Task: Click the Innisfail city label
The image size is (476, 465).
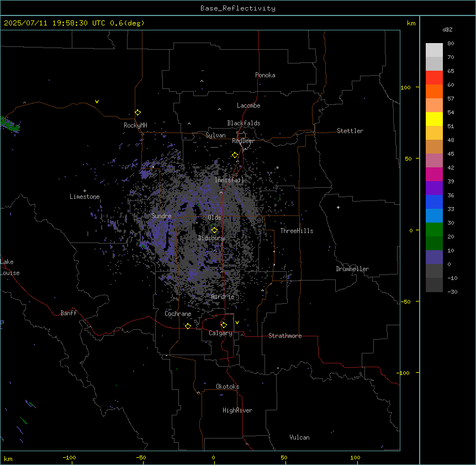Action: (229, 180)
